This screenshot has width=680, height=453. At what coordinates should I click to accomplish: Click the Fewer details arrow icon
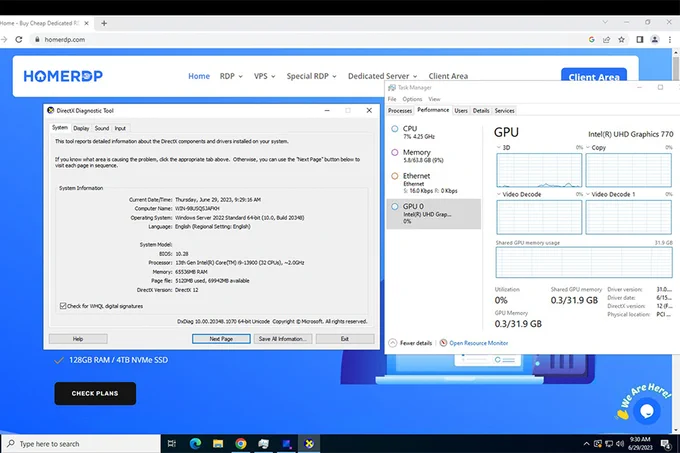point(392,343)
